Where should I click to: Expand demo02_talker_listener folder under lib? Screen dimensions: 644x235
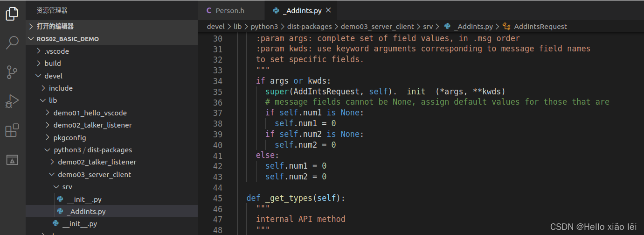click(111, 125)
